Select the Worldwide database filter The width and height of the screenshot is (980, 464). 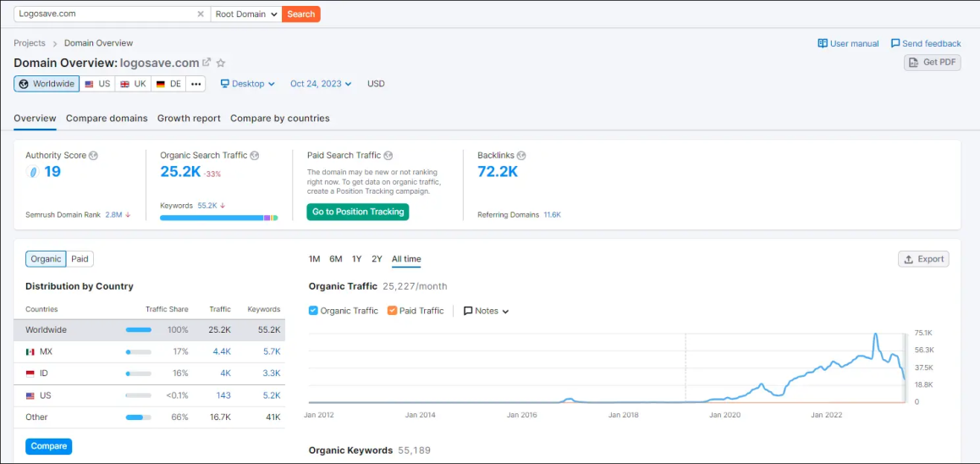[47, 84]
